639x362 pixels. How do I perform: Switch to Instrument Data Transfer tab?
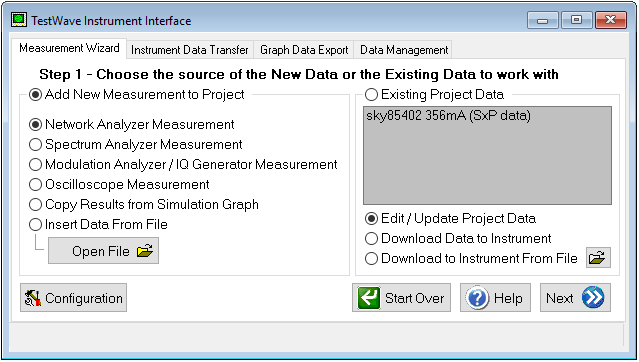click(x=189, y=50)
